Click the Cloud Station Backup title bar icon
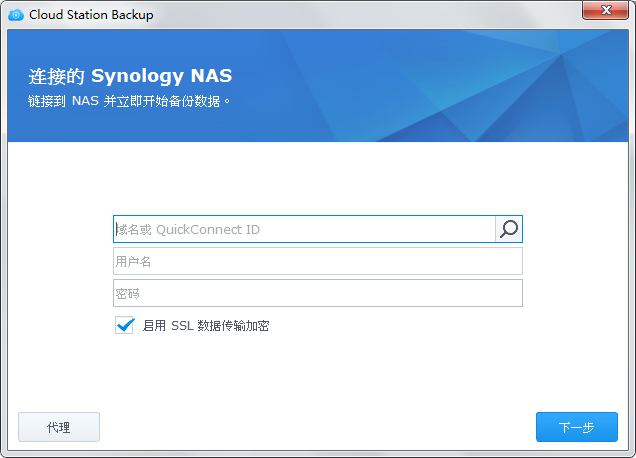Image resolution: width=636 pixels, height=458 pixels. pos(16,15)
